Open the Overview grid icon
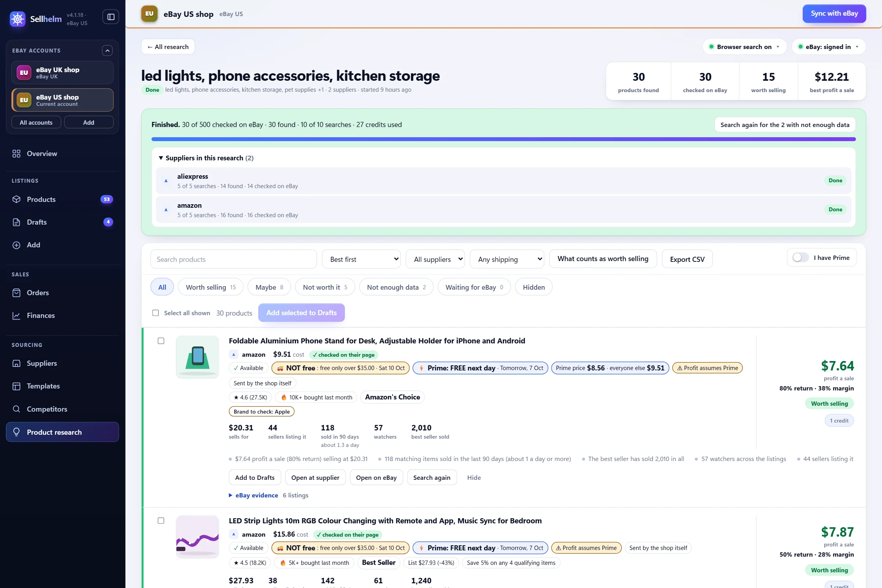 pos(16,154)
